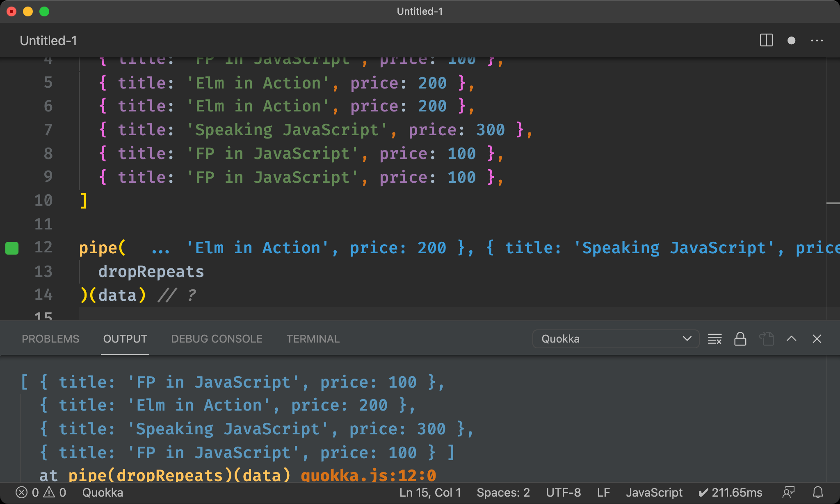Change indentation via Spaces: 2

tap(503, 493)
